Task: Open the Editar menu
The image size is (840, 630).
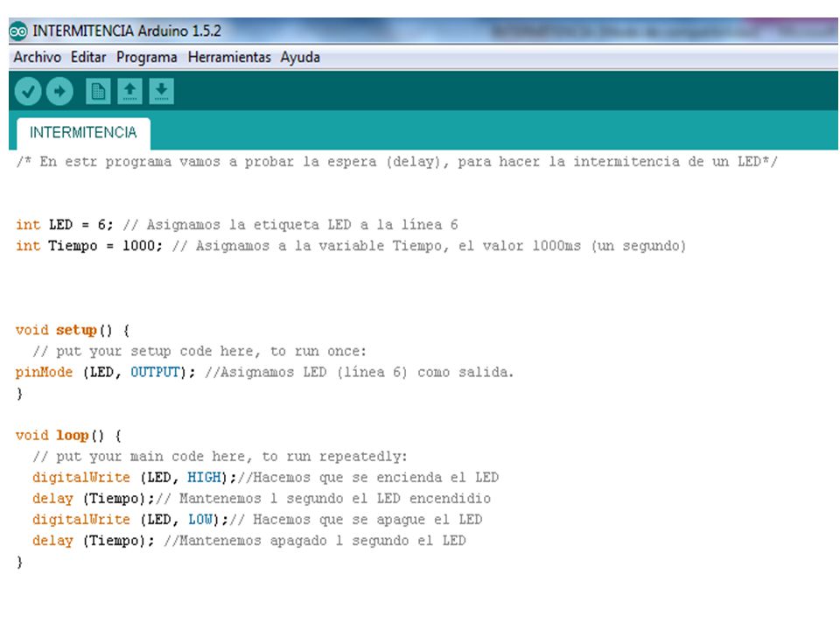Action: tap(88, 58)
